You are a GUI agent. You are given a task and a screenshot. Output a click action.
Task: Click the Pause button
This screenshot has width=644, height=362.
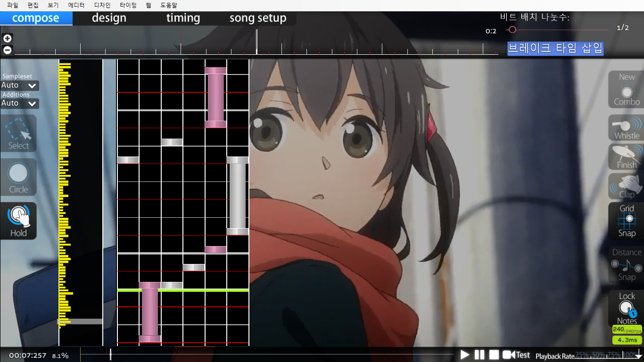[x=479, y=355]
